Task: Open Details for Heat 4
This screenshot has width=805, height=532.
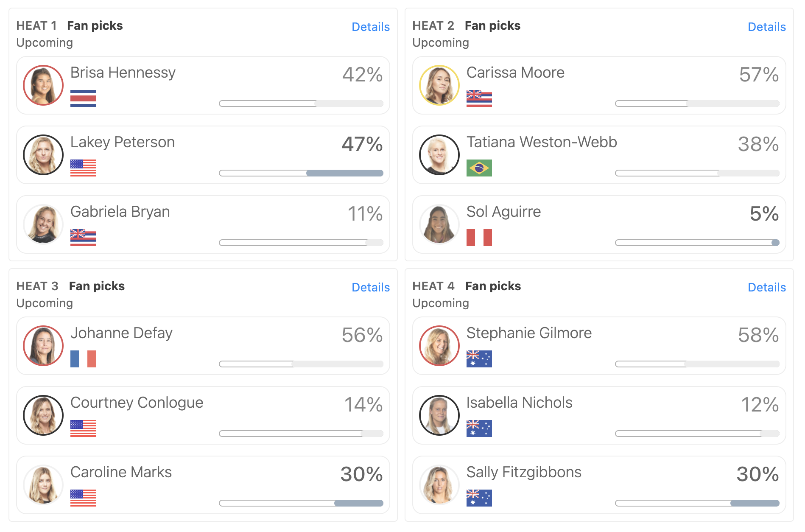Action: pyautogui.click(x=767, y=287)
